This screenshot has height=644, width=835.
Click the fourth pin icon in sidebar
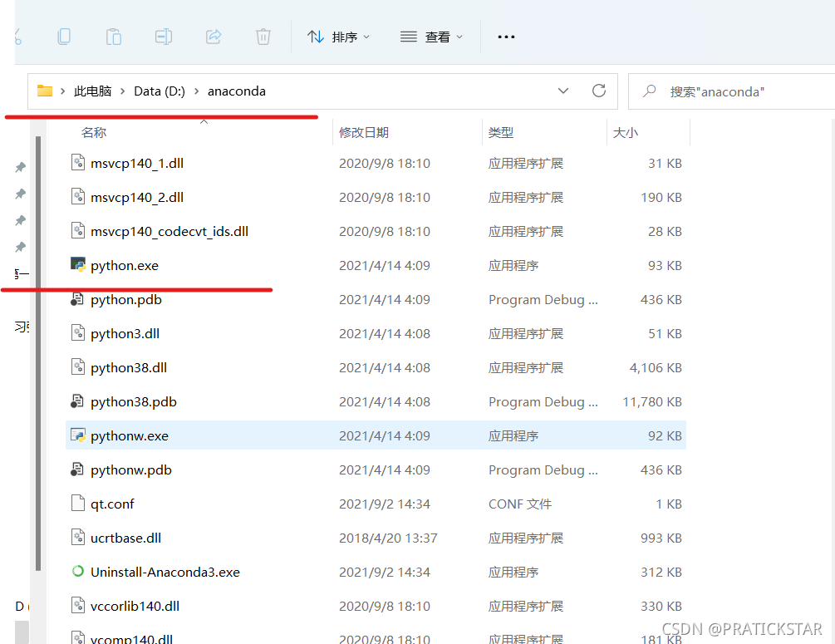[20, 247]
